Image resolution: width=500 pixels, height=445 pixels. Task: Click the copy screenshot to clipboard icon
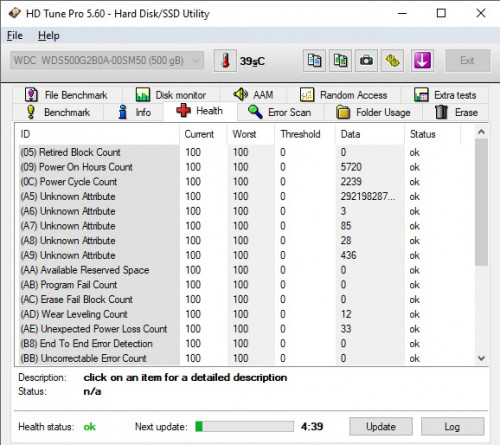340,61
